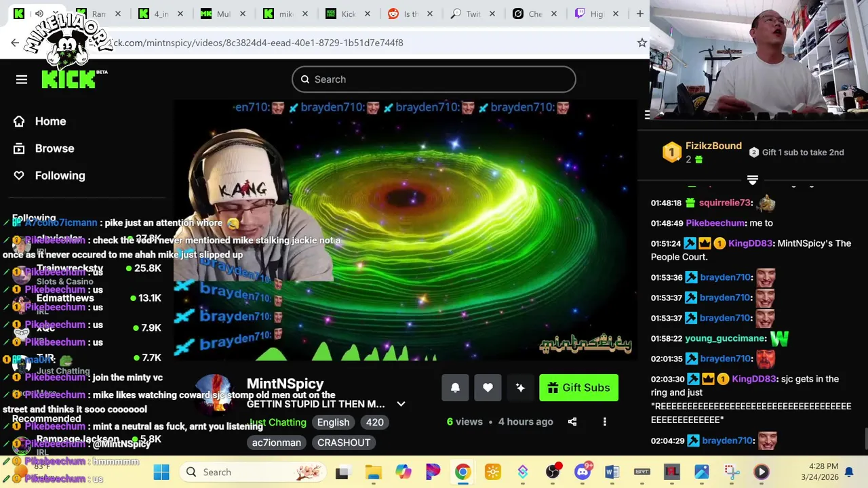Switch to the 'Che' tab
The image size is (868, 488).
point(535,14)
